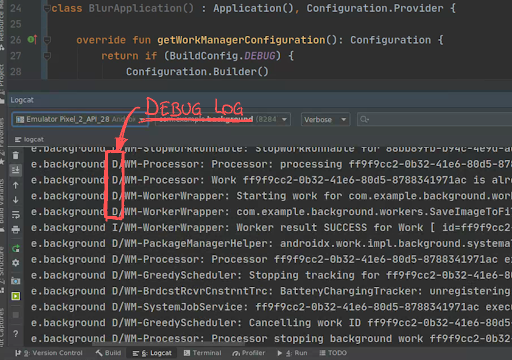Toggle soft-wrap in logcat toolbar
The image size is (512, 360).
pos(16,215)
